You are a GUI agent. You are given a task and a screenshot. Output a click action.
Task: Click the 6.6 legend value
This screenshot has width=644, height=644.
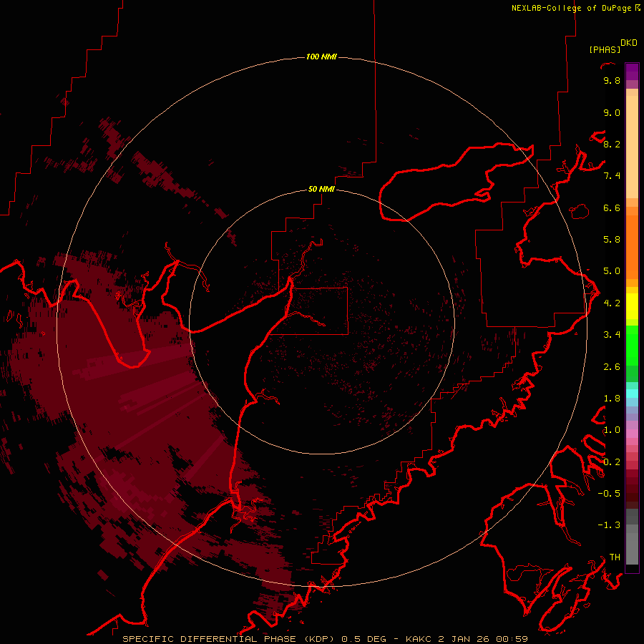pyautogui.click(x=612, y=208)
